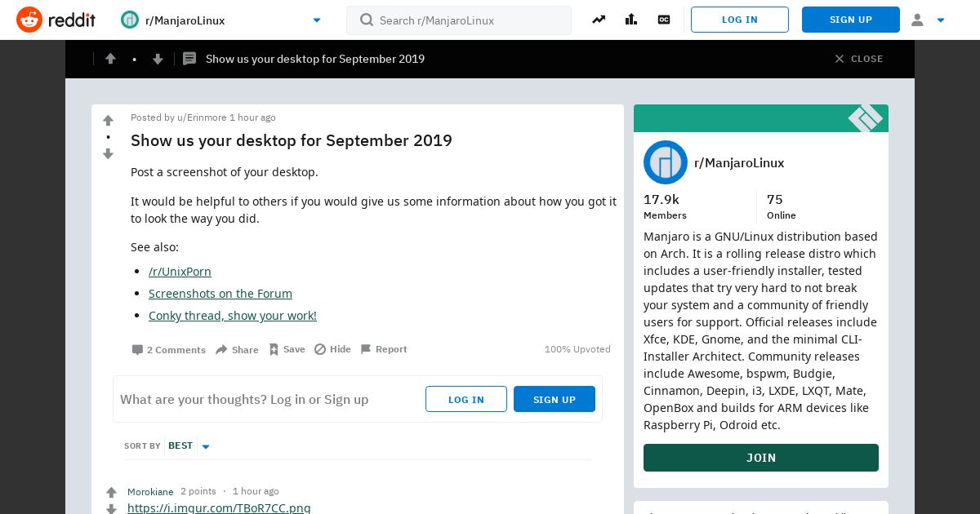
Task: Share the post
Action: [x=237, y=349]
